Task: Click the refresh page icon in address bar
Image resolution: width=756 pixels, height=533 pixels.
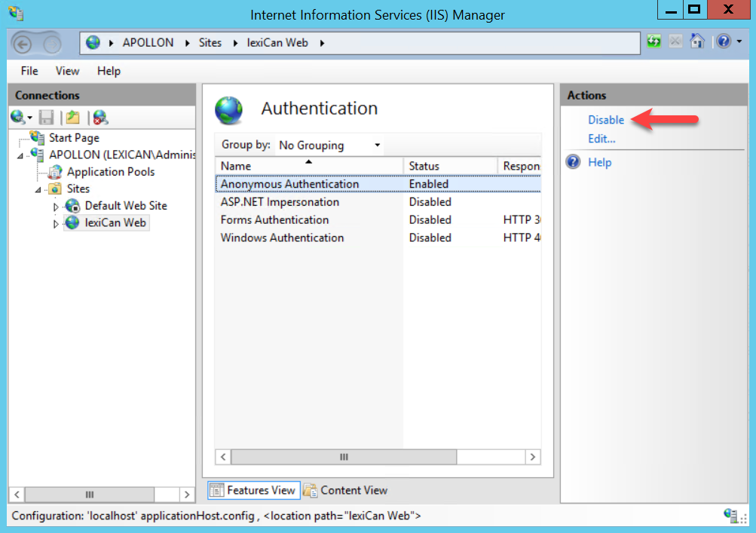Action: click(653, 42)
